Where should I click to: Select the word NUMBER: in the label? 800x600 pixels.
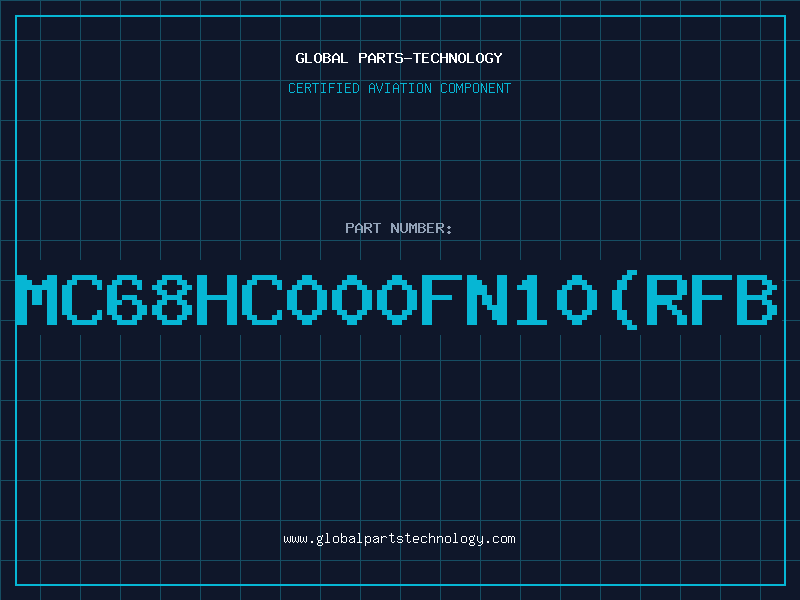[x=421, y=228]
